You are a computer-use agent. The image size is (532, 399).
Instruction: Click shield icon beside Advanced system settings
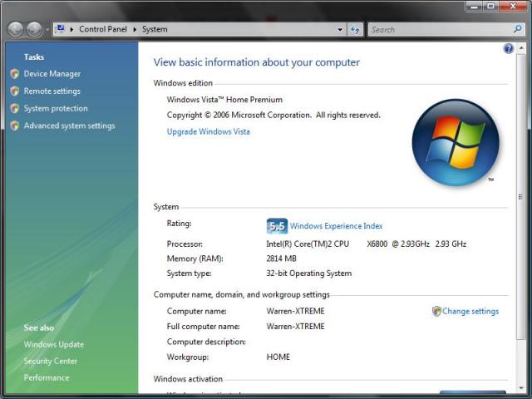[15, 126]
